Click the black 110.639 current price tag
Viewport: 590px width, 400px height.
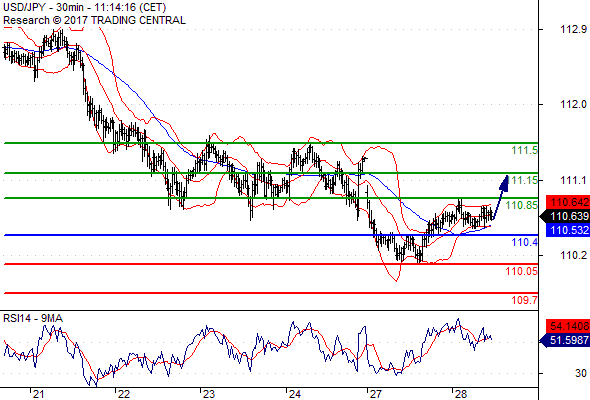(x=565, y=216)
